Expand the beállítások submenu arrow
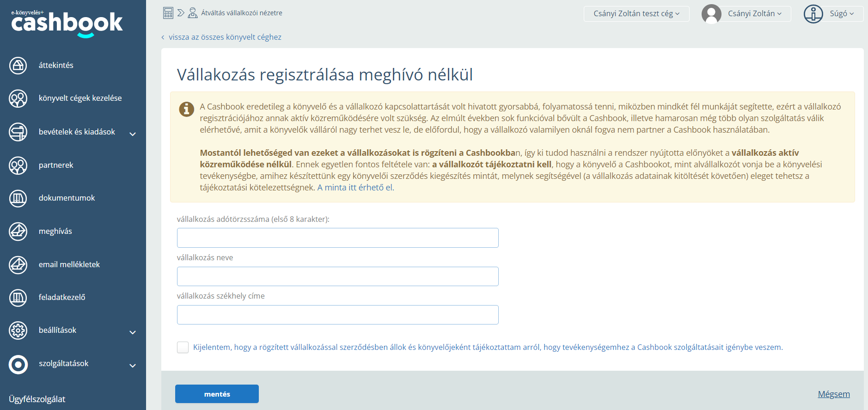This screenshot has width=868, height=410. [133, 332]
